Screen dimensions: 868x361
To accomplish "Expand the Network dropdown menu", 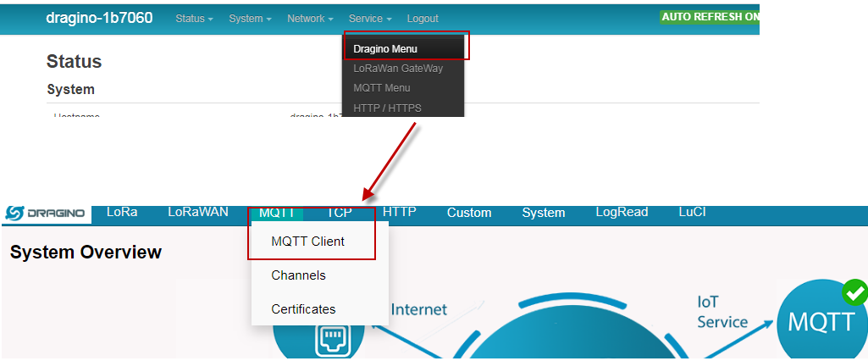I will tap(310, 19).
